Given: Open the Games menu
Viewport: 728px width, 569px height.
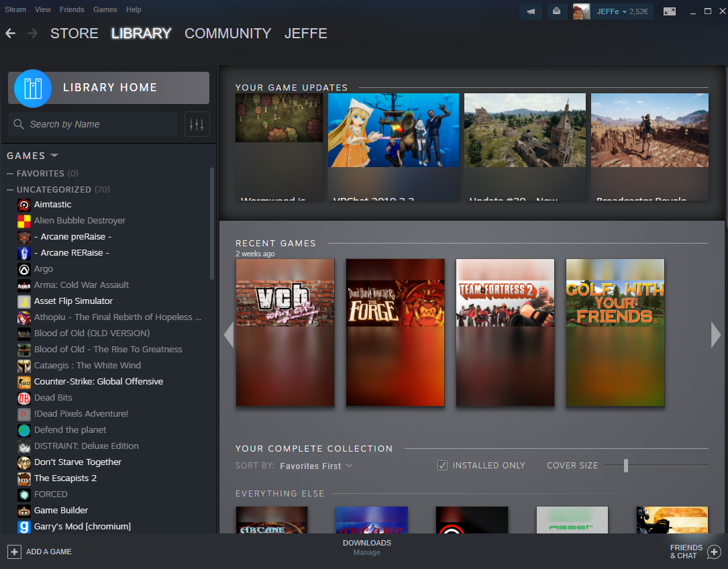Looking at the screenshot, I should (105, 9).
